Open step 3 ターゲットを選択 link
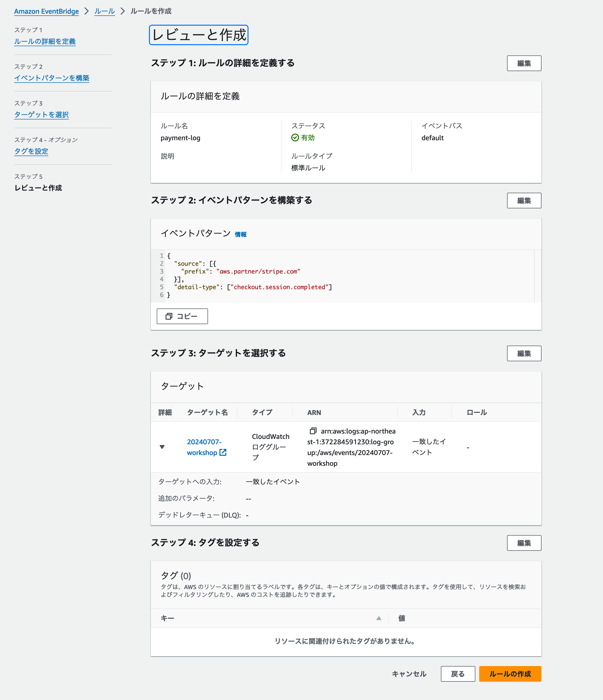Screen dimensions: 603x700 coord(42,115)
